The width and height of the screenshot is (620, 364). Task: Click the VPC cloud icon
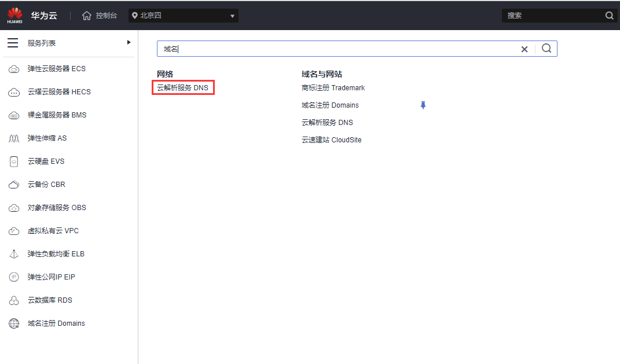[14, 231]
